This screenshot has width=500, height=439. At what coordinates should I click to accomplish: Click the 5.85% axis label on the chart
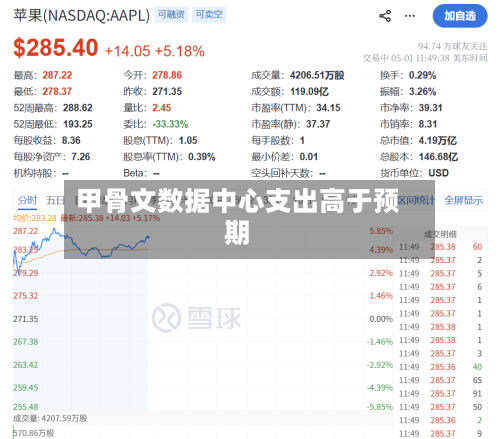(381, 231)
